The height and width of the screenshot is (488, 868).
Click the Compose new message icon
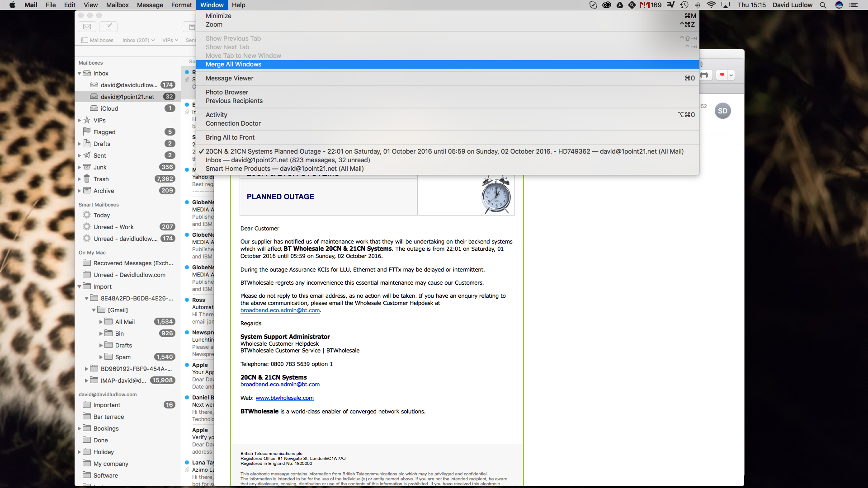tap(108, 27)
